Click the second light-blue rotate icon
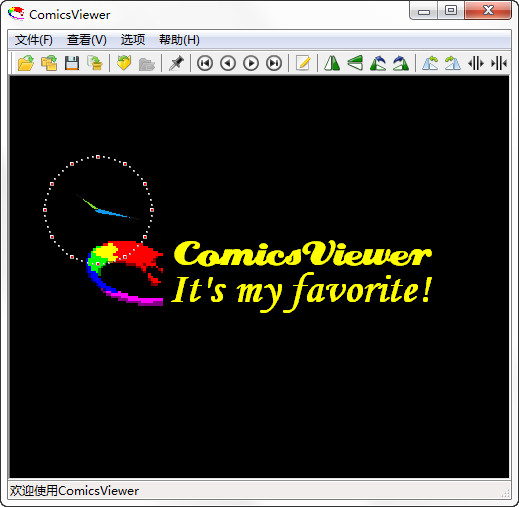 pyautogui.click(x=453, y=63)
